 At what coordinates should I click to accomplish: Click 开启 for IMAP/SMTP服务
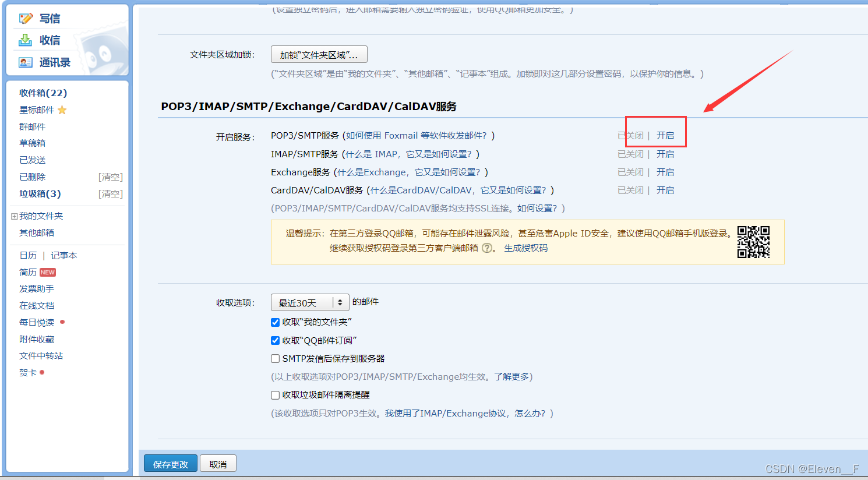tap(665, 154)
